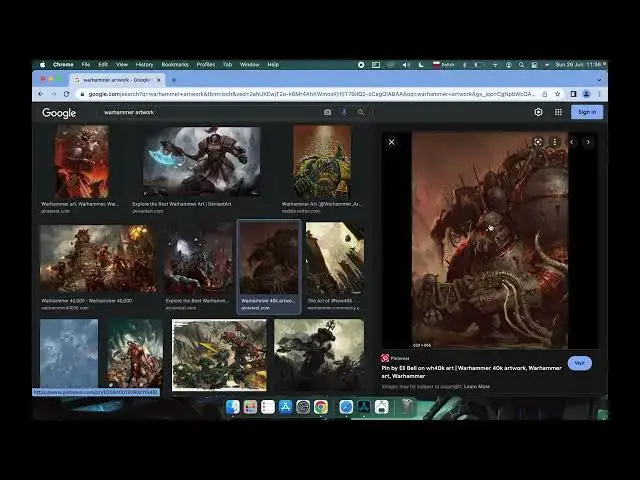Open Spotlight search in menu bar
The image size is (640, 480).
[521, 64]
